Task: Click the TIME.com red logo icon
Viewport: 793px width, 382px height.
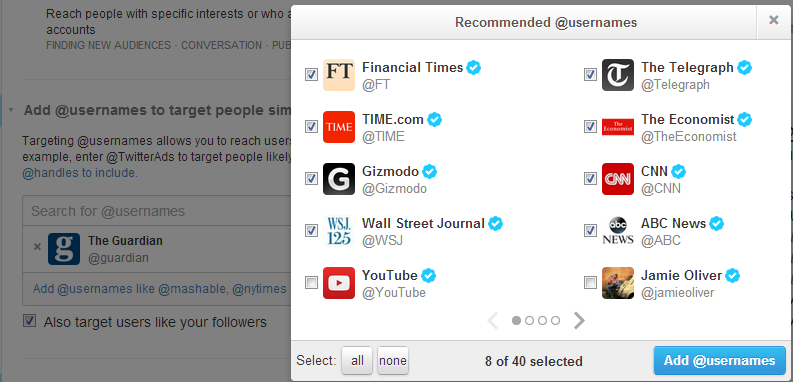Action: coord(339,127)
